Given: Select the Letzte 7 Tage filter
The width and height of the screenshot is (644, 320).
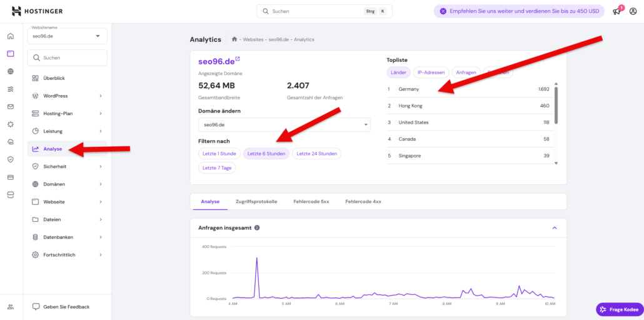Looking at the screenshot, I should pyautogui.click(x=217, y=168).
